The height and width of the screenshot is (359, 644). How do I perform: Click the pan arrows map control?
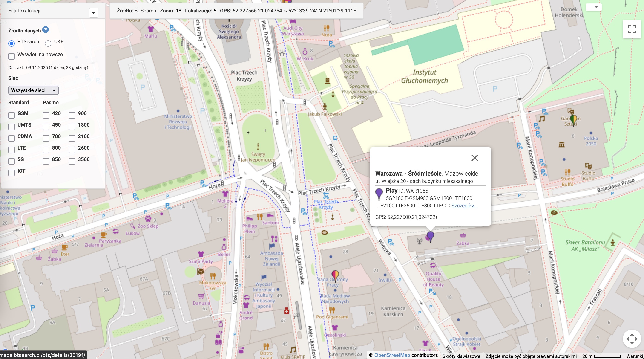632,339
